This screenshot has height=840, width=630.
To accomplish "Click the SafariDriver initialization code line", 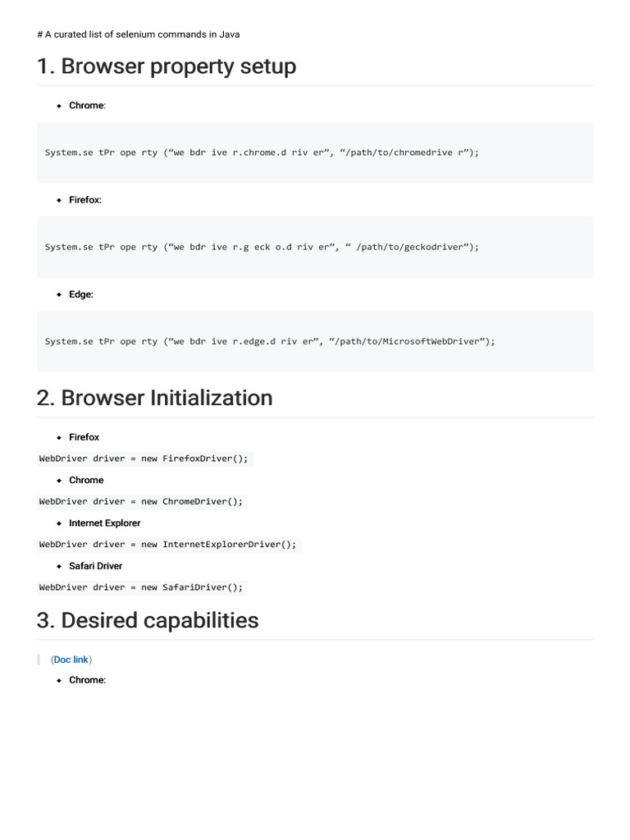I will [141, 587].
